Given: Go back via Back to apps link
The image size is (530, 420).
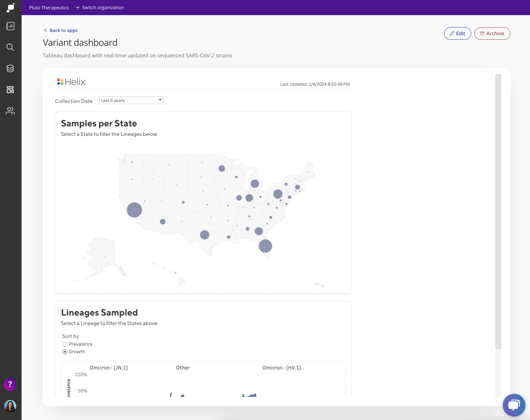Looking at the screenshot, I should click(x=60, y=30).
